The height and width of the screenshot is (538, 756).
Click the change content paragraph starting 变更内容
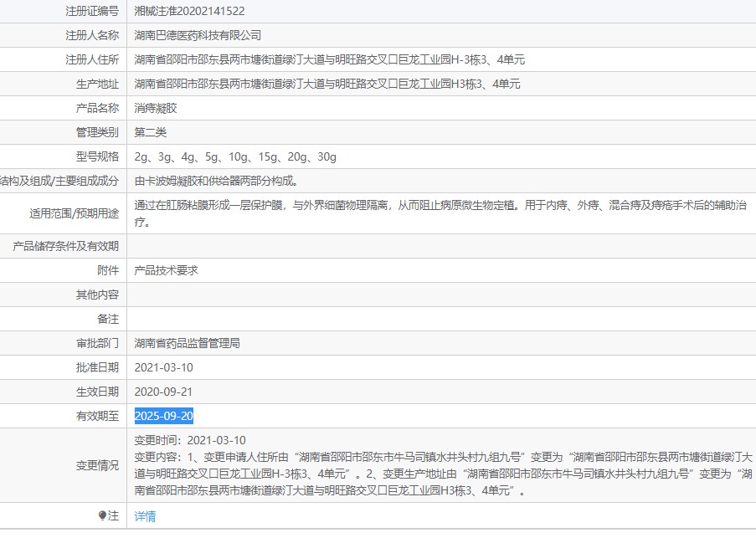(x=443, y=474)
